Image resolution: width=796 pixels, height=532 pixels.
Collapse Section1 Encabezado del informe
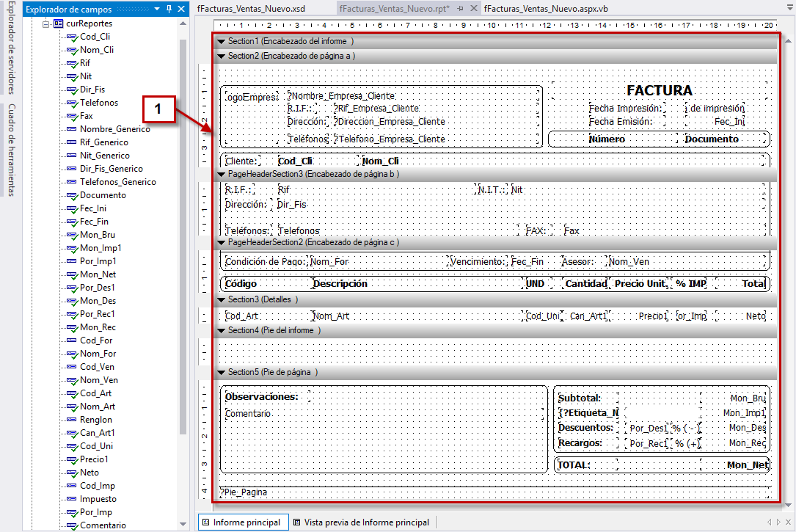(221, 41)
